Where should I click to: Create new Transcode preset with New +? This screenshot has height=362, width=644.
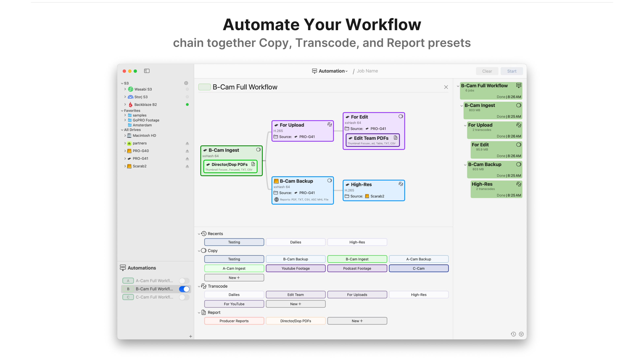coord(295,304)
